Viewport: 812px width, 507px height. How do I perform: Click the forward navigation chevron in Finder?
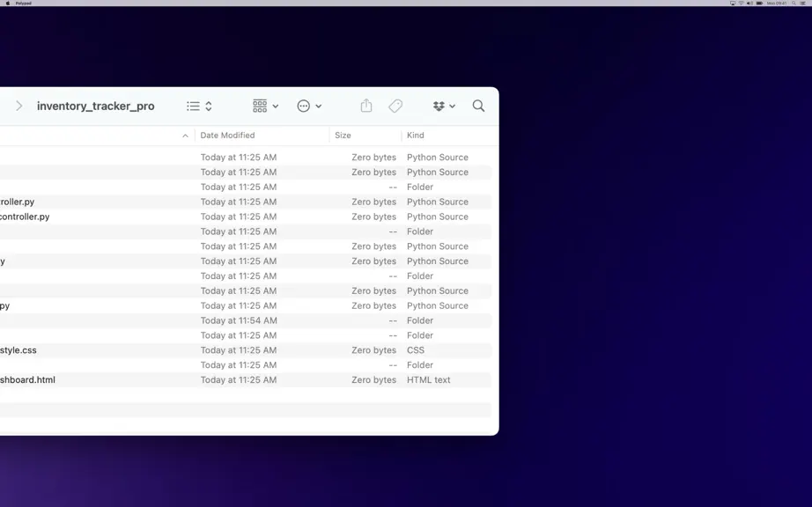click(19, 106)
